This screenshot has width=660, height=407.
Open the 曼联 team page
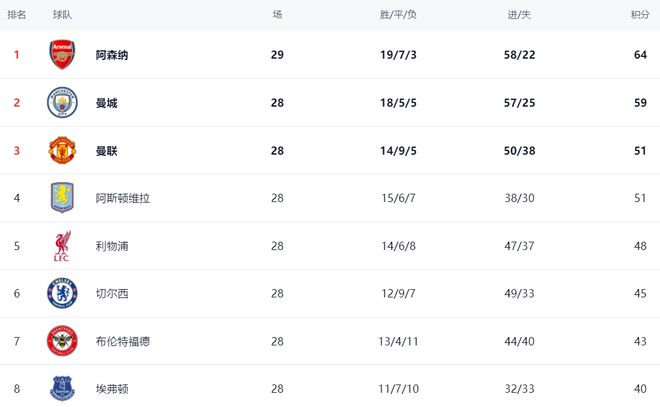click(107, 151)
